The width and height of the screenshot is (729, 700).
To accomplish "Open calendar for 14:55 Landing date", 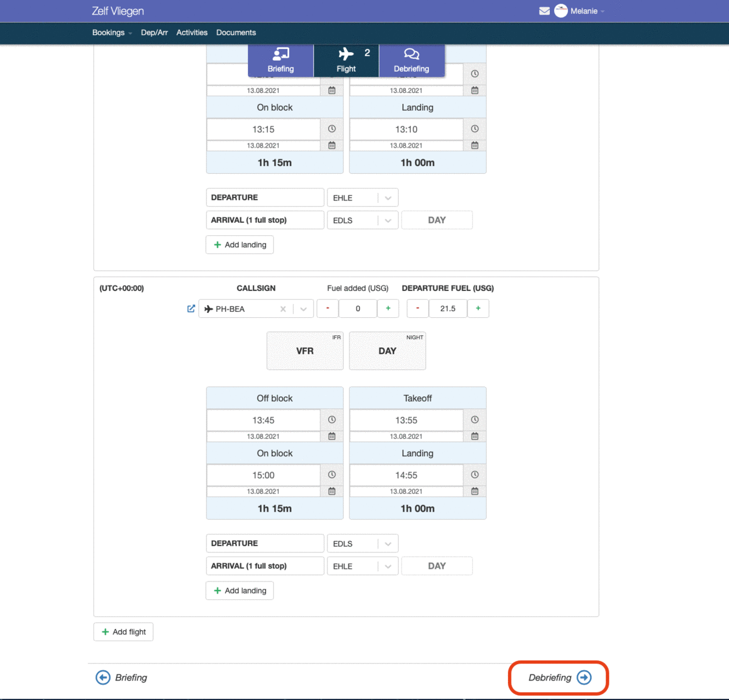I will click(475, 491).
